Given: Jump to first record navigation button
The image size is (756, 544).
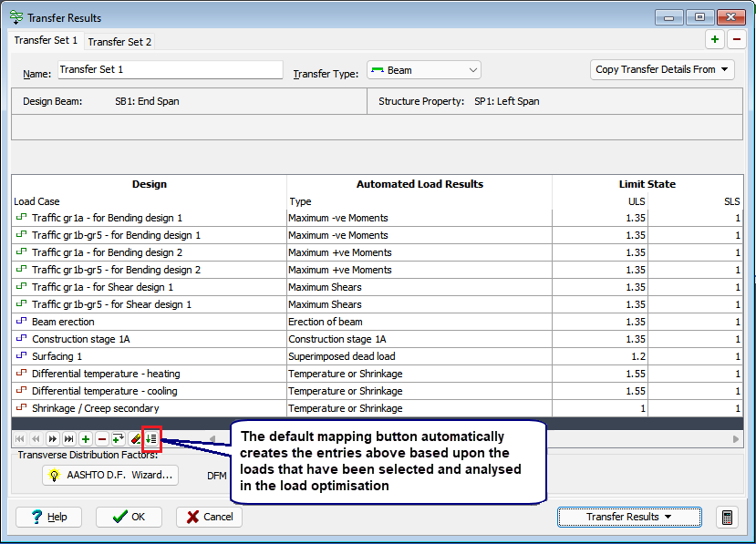Looking at the screenshot, I should 20,438.
